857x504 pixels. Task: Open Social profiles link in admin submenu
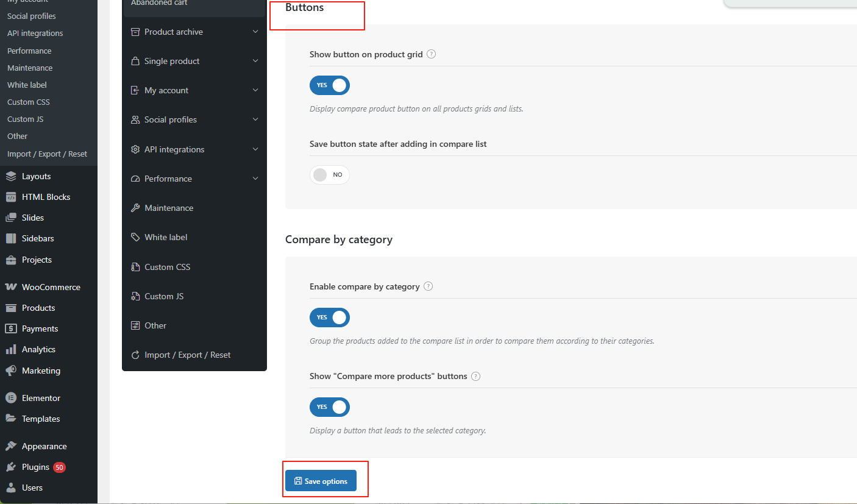[x=31, y=16]
